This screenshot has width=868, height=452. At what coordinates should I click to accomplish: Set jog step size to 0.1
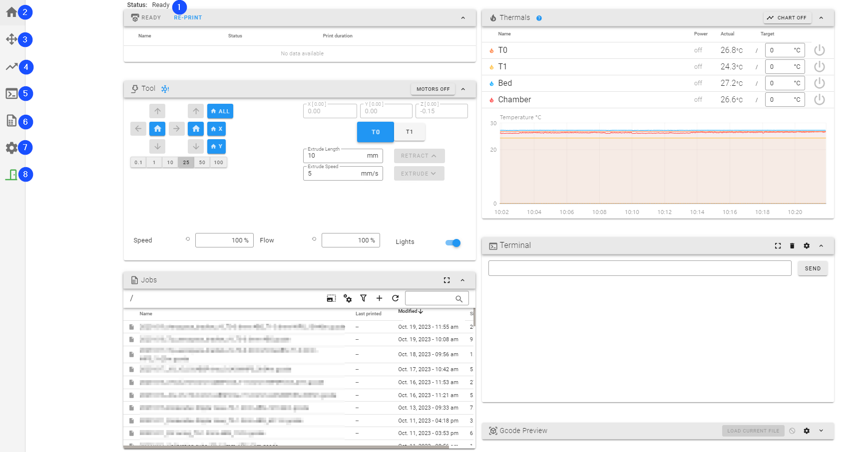138,162
